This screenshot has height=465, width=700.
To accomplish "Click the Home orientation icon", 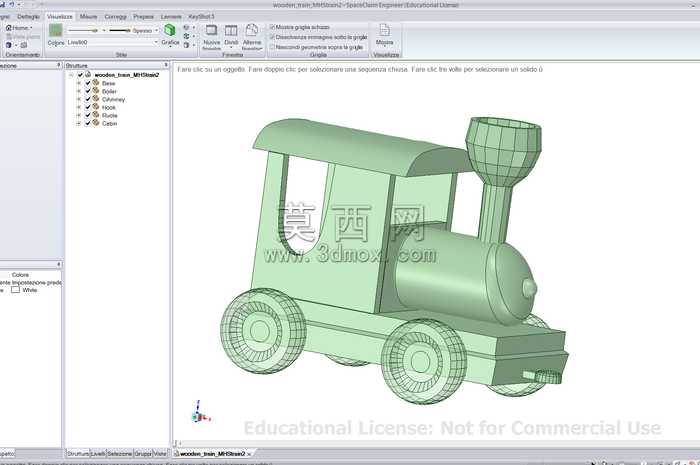I will pyautogui.click(x=9, y=28).
